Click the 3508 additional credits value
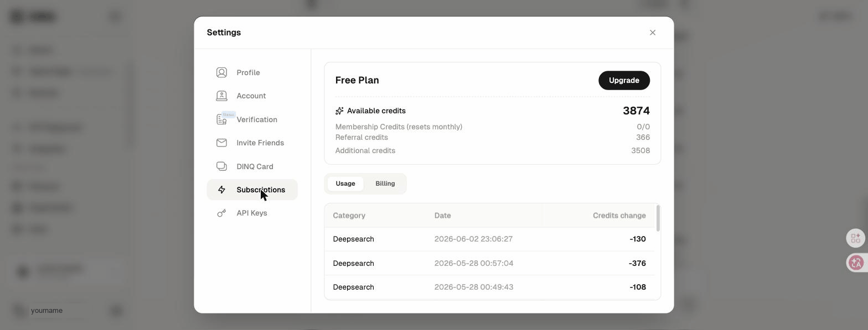The image size is (868, 330). (x=640, y=150)
